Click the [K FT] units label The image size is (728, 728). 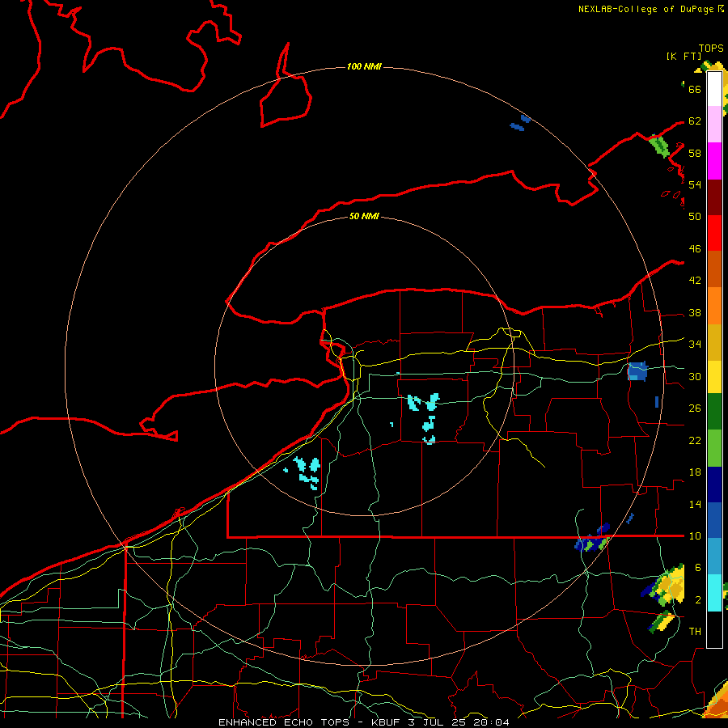coord(684,57)
